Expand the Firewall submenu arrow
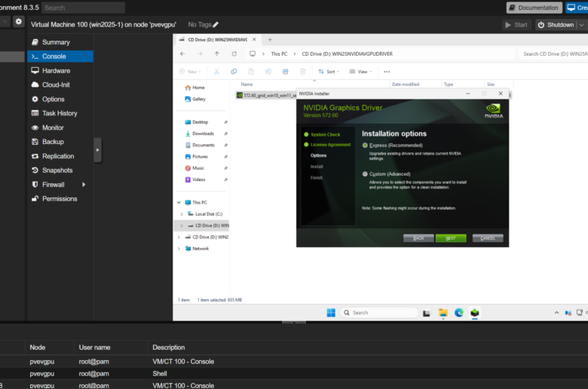 point(84,185)
